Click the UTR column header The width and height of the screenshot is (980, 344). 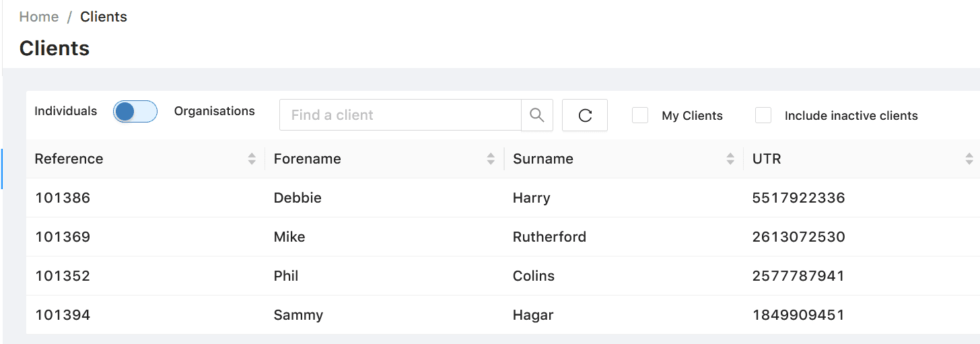pyautogui.click(x=862, y=159)
